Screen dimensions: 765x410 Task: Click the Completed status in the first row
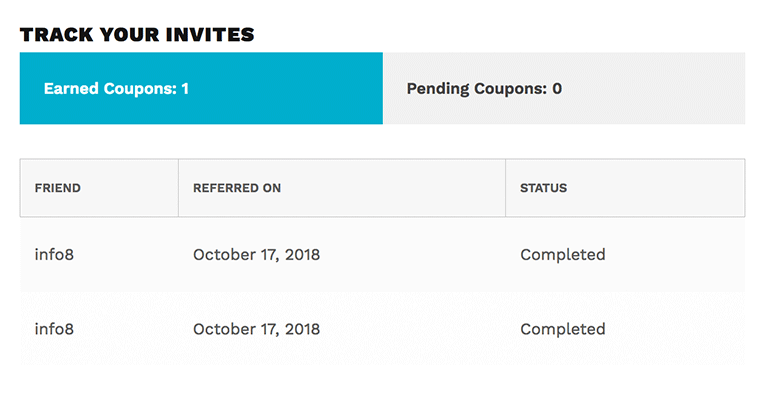pos(563,255)
